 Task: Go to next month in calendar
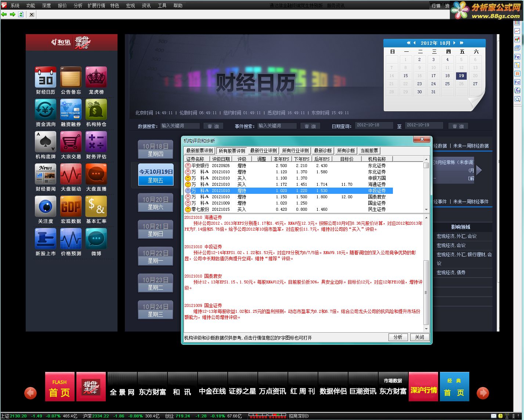click(x=455, y=43)
